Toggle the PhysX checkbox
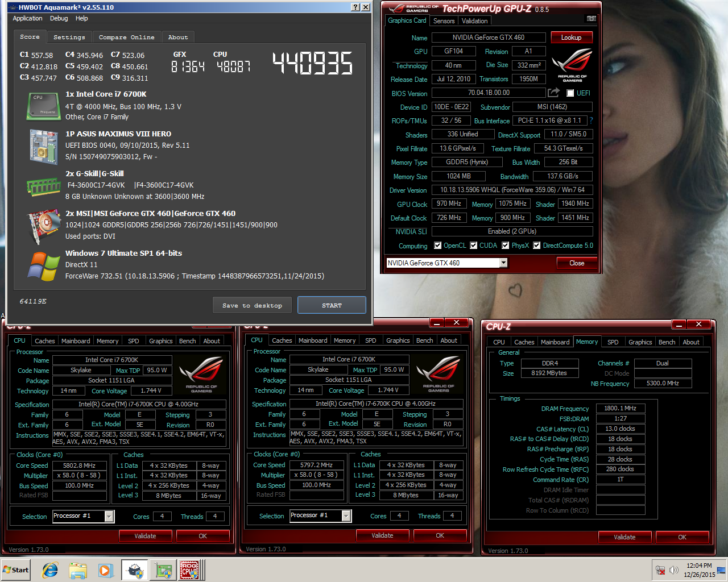 (504, 246)
